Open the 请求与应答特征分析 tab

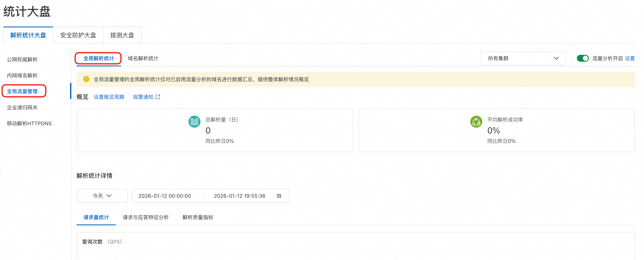point(146,217)
